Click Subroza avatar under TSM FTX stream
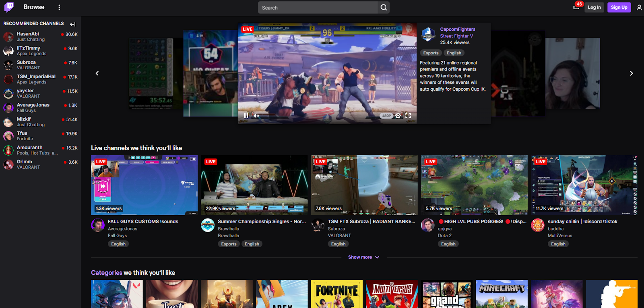 318,225
